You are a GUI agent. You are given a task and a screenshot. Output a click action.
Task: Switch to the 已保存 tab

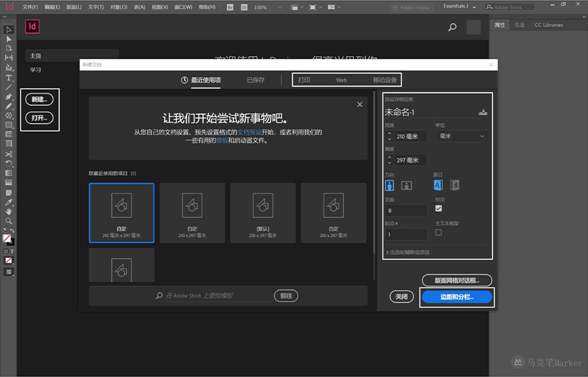tap(255, 80)
